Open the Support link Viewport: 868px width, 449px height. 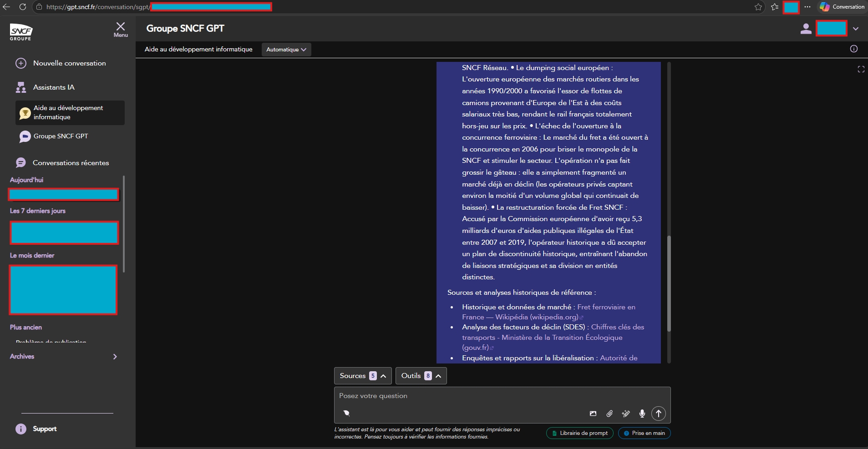click(x=36, y=429)
